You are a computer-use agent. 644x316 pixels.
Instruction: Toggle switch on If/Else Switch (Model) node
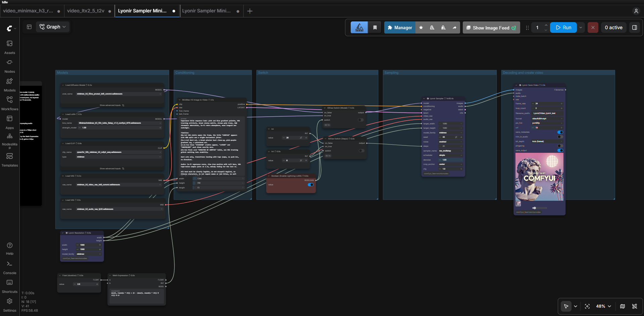pyautogui.click(x=361, y=120)
